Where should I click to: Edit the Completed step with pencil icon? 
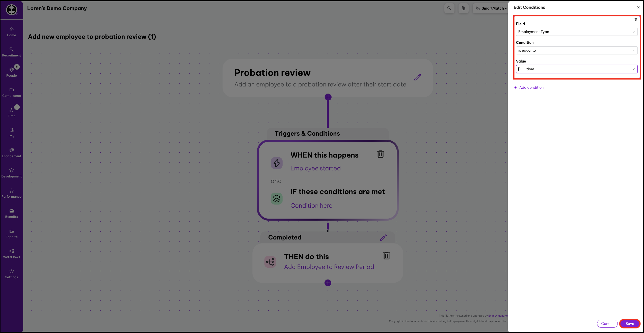(x=383, y=238)
